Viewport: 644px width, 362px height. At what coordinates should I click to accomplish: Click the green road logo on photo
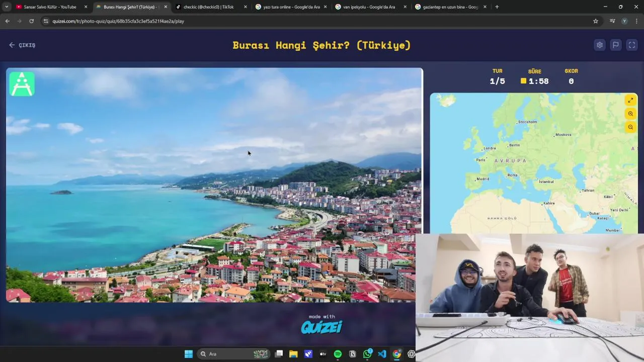(22, 84)
